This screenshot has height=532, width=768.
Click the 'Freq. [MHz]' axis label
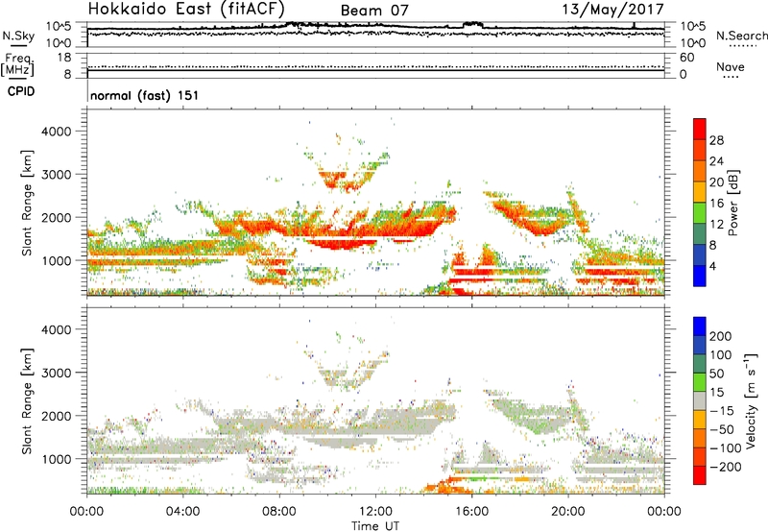(17, 65)
